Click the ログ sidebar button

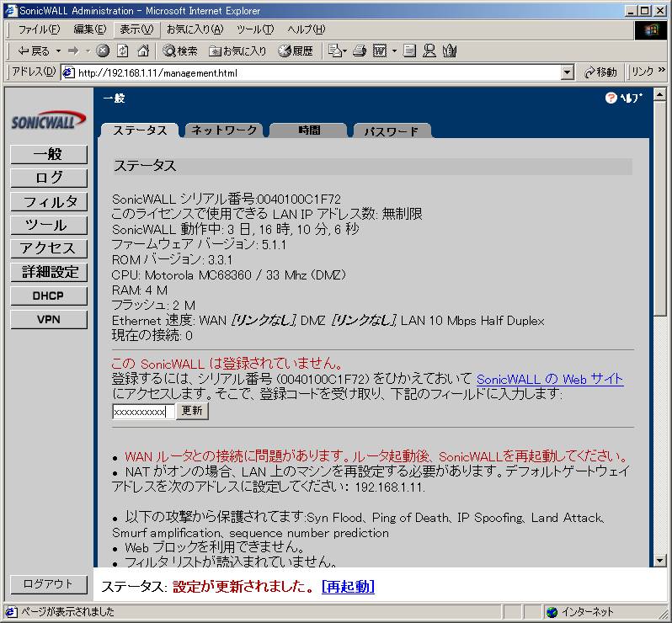[49, 178]
